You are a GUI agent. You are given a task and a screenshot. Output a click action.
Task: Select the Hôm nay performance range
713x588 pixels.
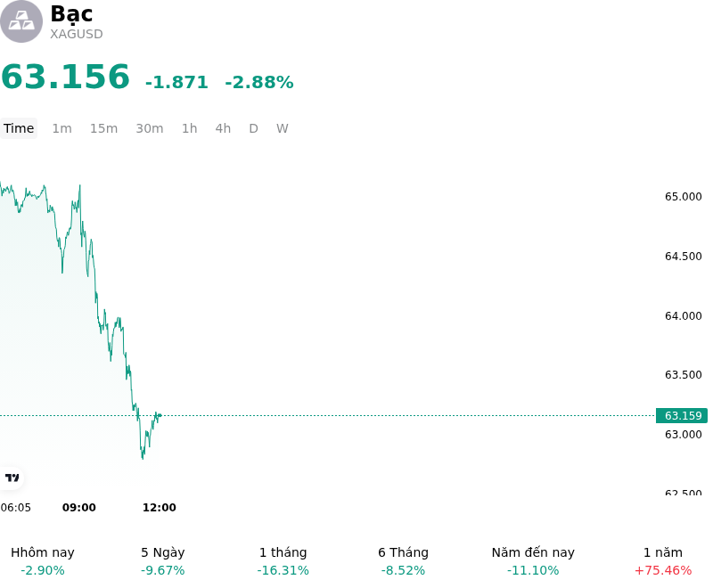pyautogui.click(x=43, y=561)
